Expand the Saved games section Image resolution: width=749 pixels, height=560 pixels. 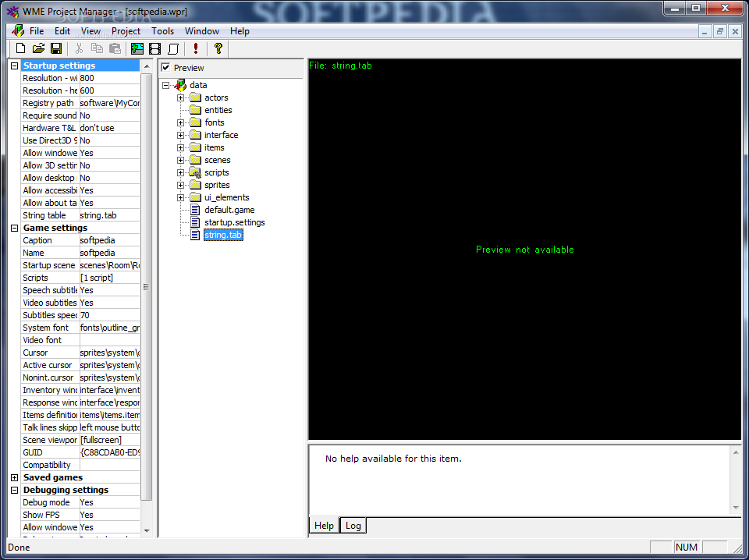(14, 477)
